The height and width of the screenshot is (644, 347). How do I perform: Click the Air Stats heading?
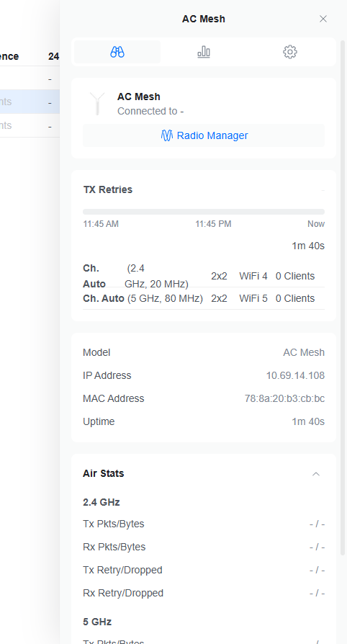pos(104,473)
